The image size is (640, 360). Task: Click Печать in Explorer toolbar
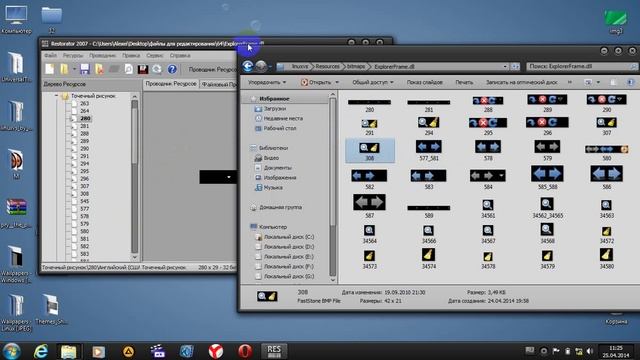click(x=464, y=82)
